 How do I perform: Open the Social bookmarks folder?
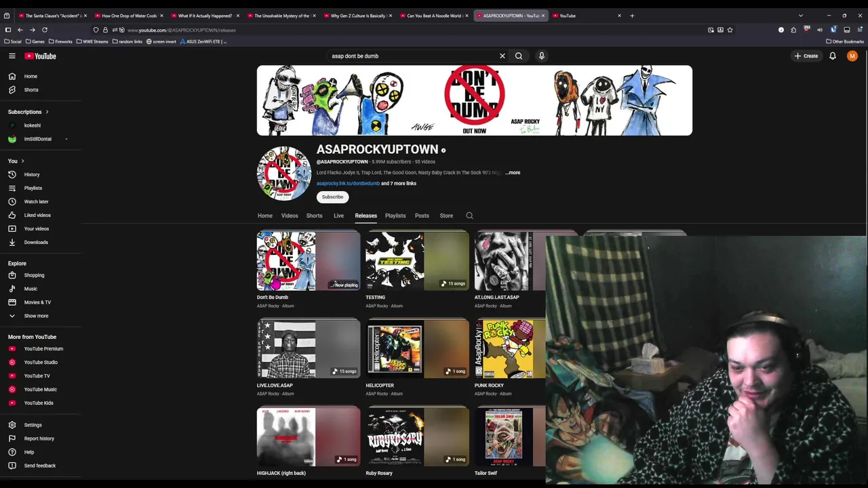(13, 41)
